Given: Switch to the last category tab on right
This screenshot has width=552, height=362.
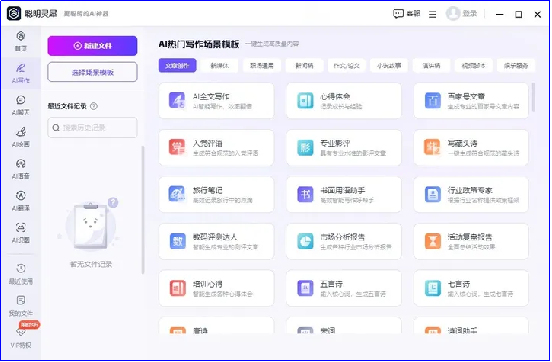Looking at the screenshot, I should tap(516, 65).
